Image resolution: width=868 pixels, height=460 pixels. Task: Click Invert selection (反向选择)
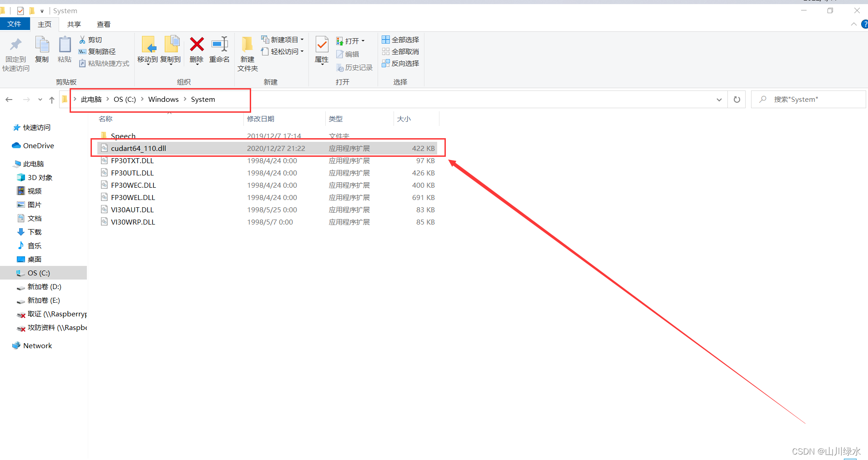[400, 63]
